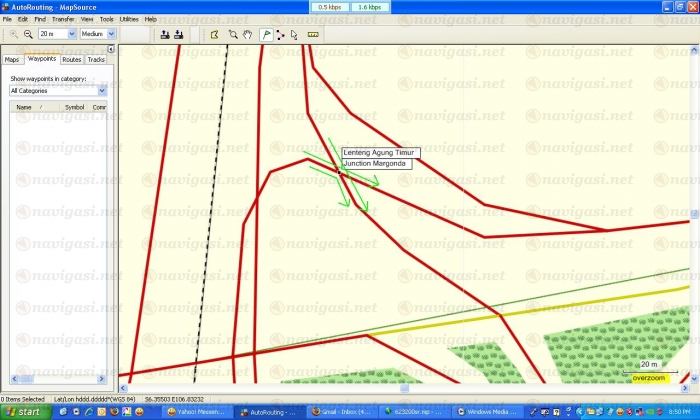Sort waypoints by Name column header

pos(24,106)
